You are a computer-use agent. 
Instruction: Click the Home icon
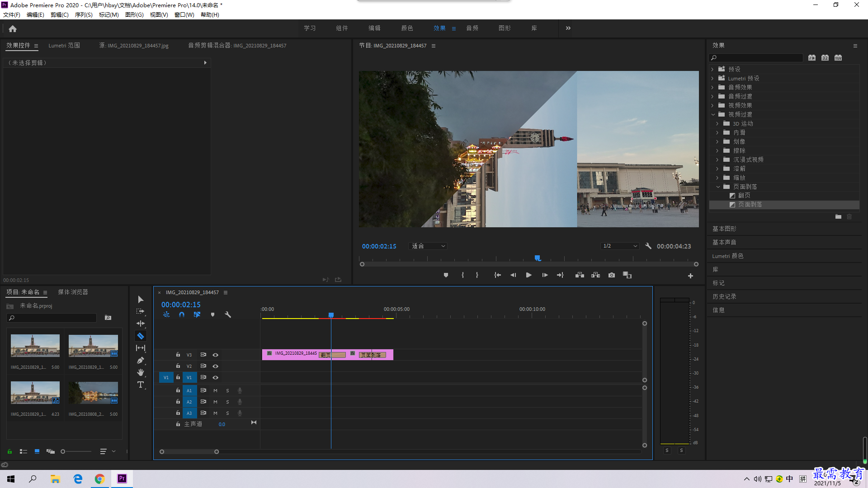point(13,28)
